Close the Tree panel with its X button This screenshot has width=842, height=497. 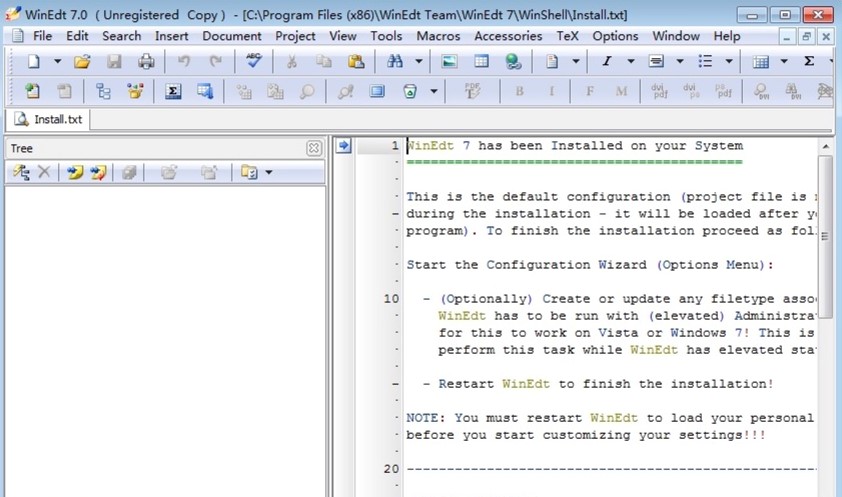click(x=314, y=148)
